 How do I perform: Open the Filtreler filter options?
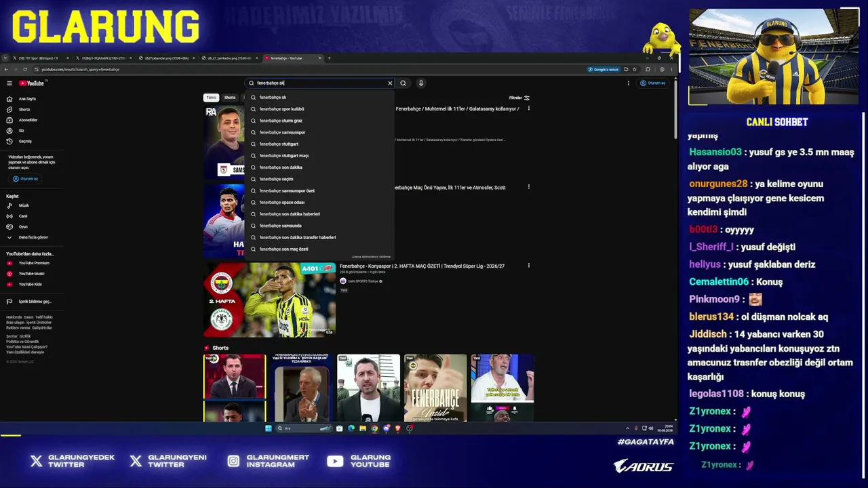[x=519, y=98]
